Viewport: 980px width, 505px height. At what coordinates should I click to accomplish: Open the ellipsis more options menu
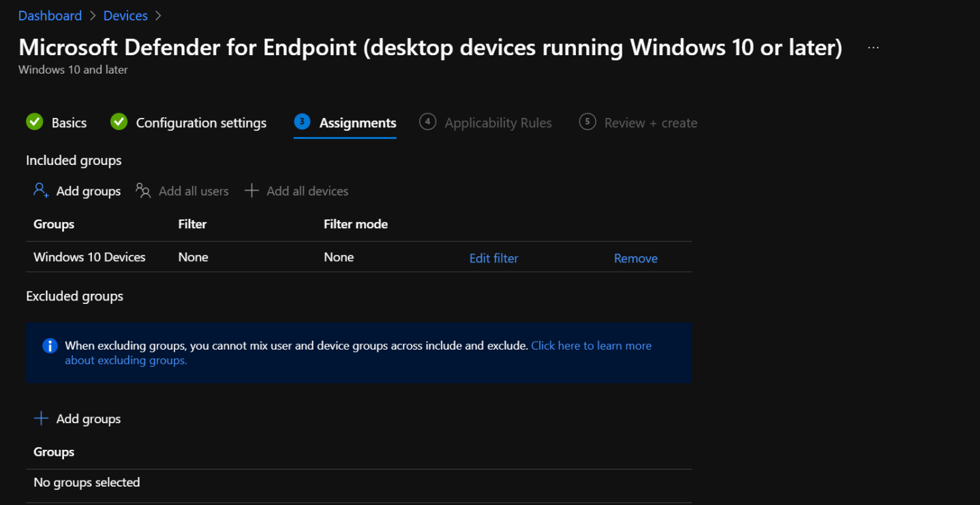[873, 48]
